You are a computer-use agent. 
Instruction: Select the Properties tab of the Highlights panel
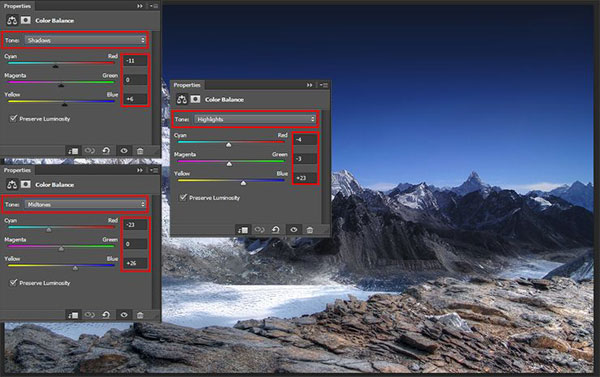coord(187,85)
